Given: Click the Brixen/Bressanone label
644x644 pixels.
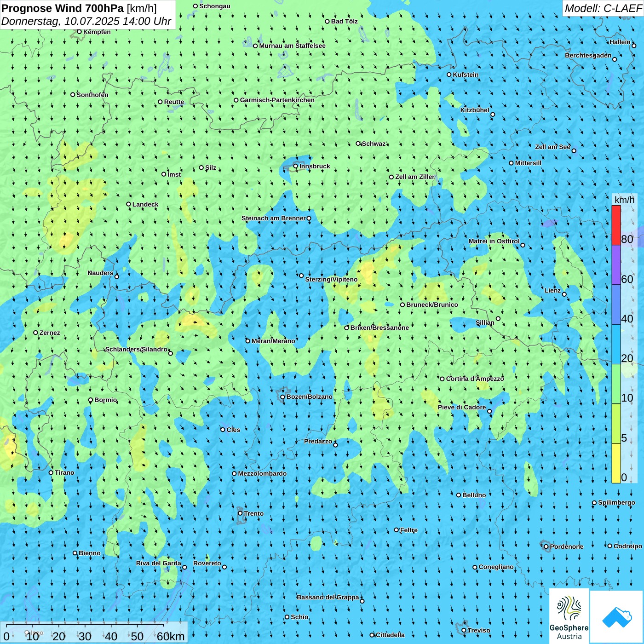Looking at the screenshot, I should coord(379,328).
